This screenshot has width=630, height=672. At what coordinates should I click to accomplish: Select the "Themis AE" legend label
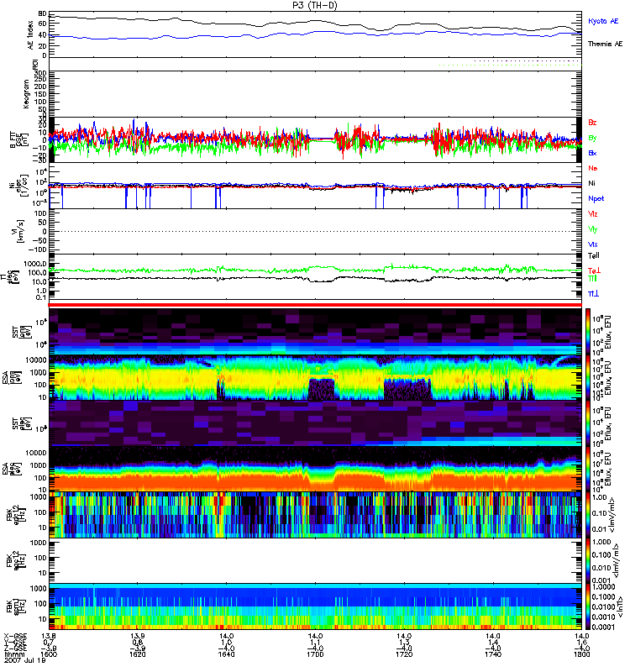click(605, 44)
